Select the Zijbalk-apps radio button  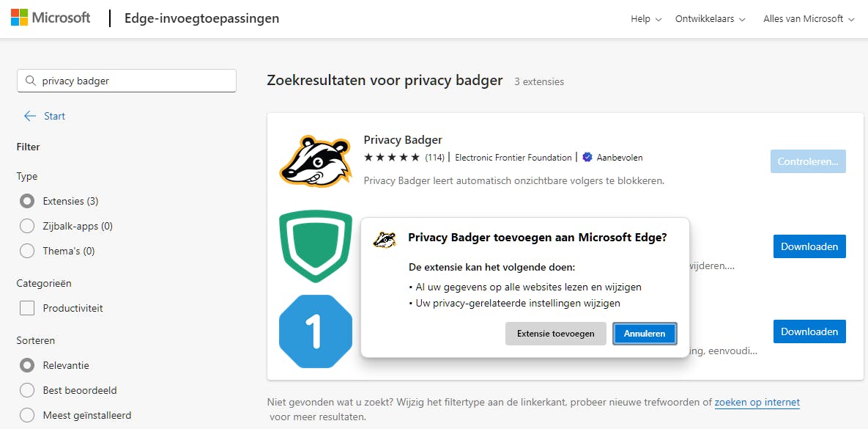[27, 226]
